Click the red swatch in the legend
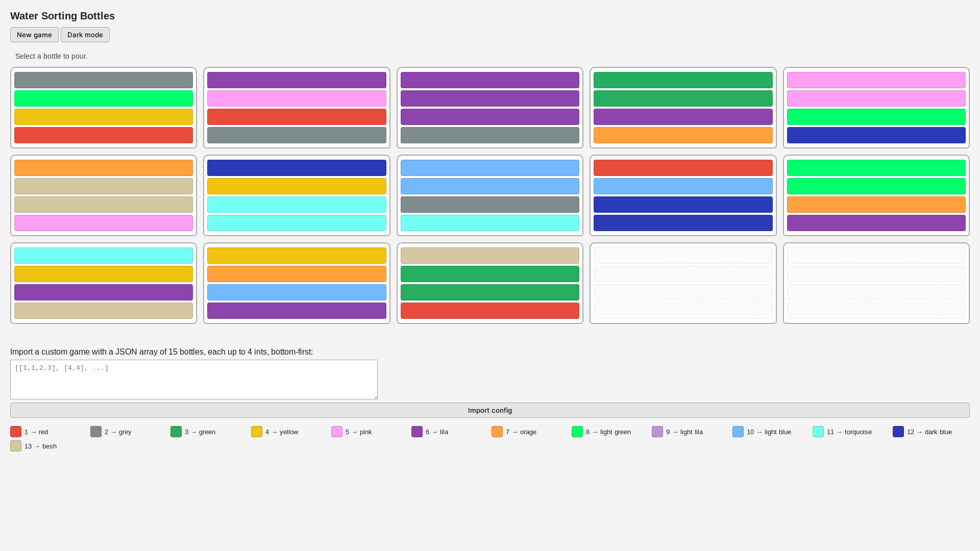This screenshot has width=980, height=551. [16, 432]
